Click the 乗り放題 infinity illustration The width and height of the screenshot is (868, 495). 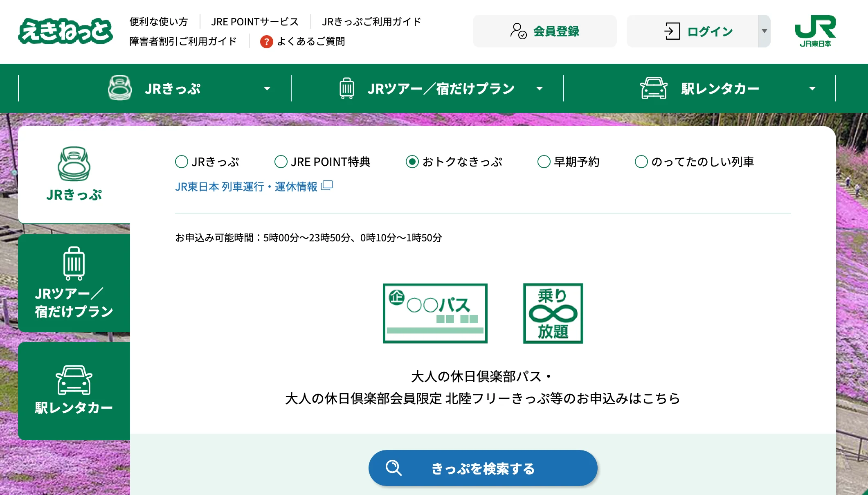553,313
